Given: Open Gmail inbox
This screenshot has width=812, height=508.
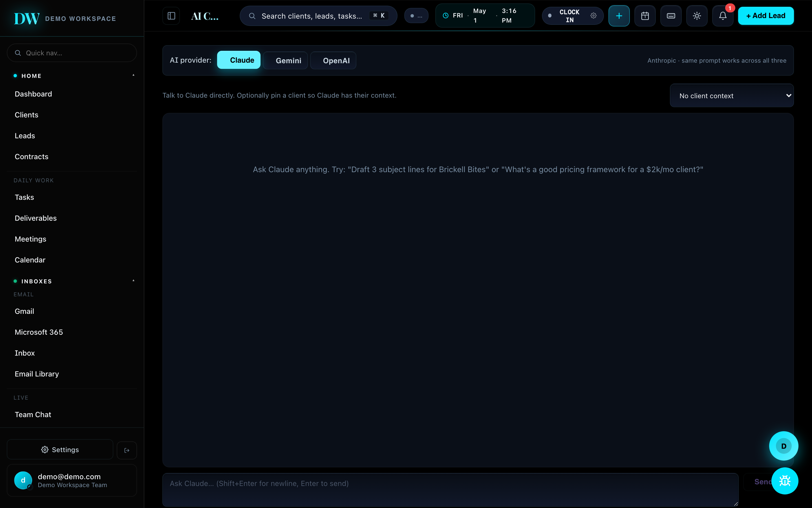Looking at the screenshot, I should (x=72, y=311).
